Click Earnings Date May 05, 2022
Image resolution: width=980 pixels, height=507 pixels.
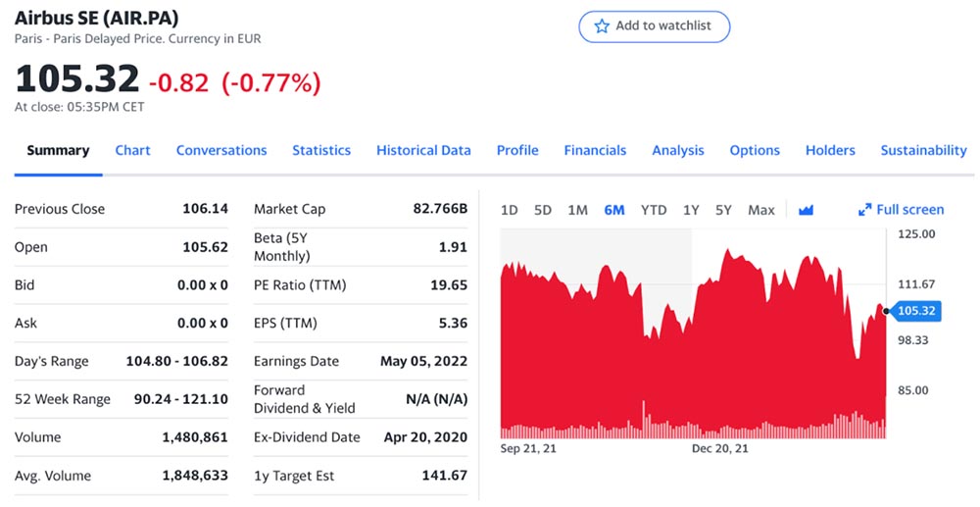[423, 361]
